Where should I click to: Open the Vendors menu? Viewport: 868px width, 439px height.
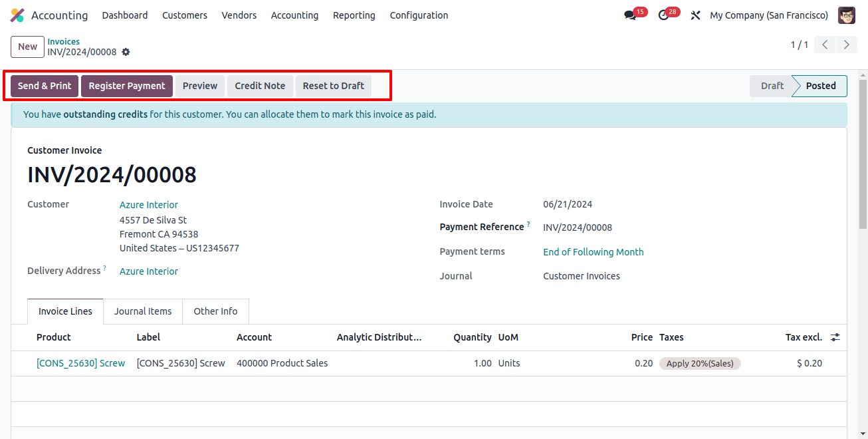tap(239, 15)
